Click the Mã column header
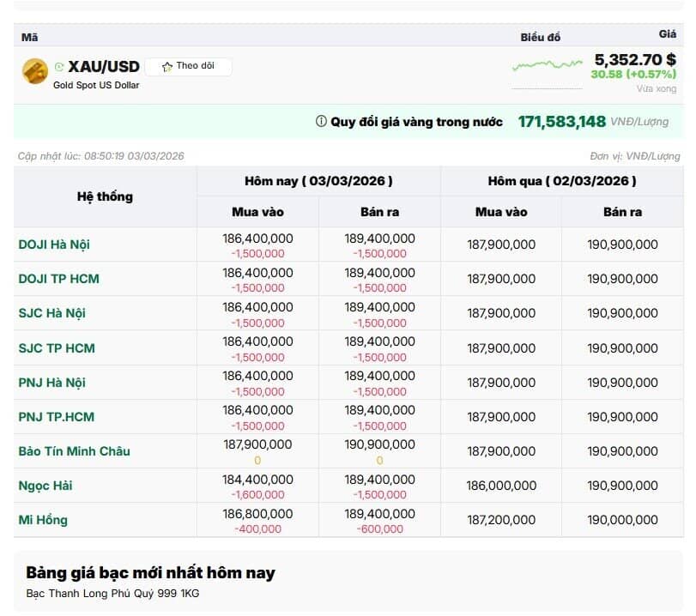 tap(30, 37)
